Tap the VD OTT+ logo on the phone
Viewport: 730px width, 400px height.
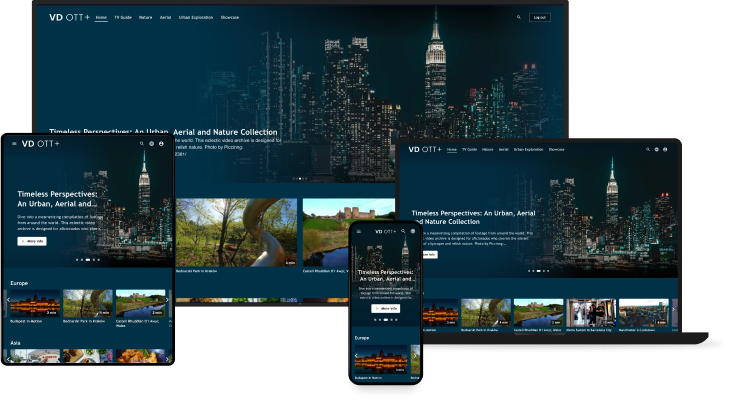(385, 231)
